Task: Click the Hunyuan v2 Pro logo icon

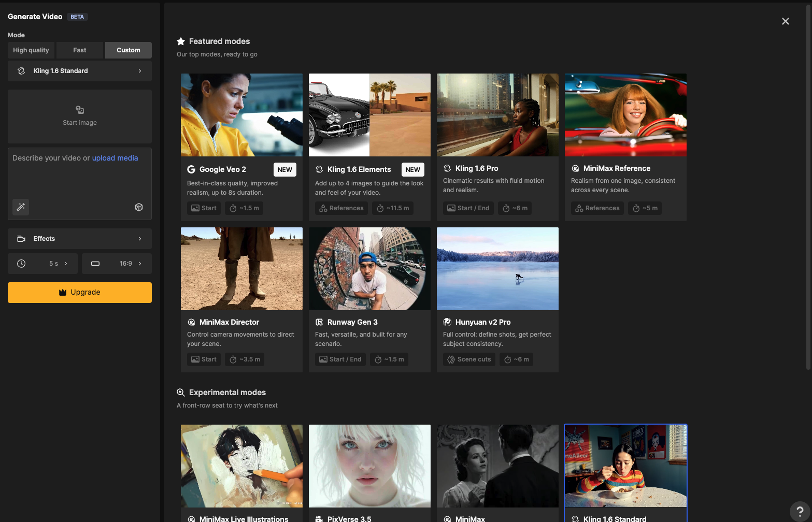Action: 447,322
